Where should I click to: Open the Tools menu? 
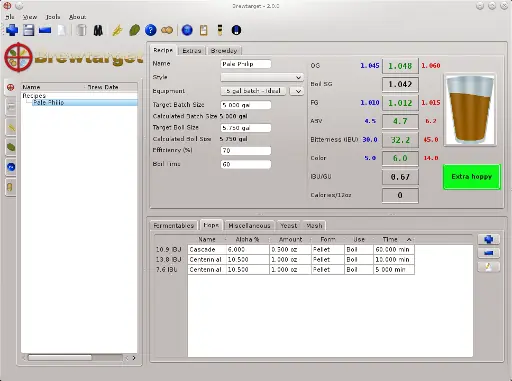53,17
